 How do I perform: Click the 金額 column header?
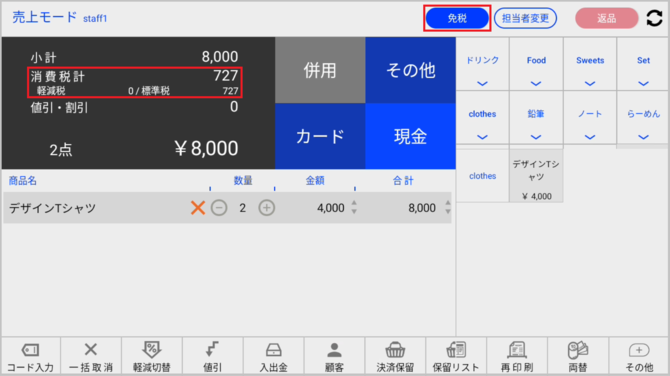[315, 181]
